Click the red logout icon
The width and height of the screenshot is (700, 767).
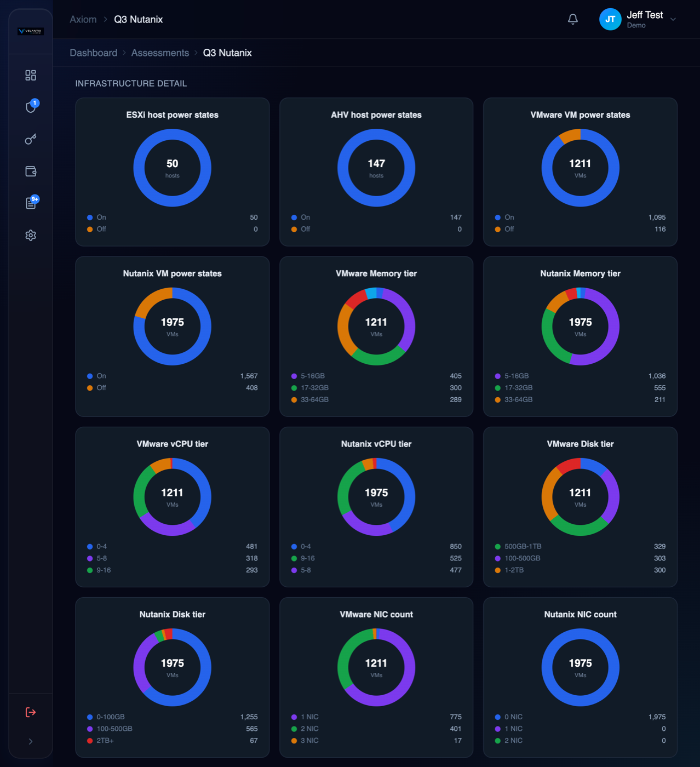pos(31,712)
